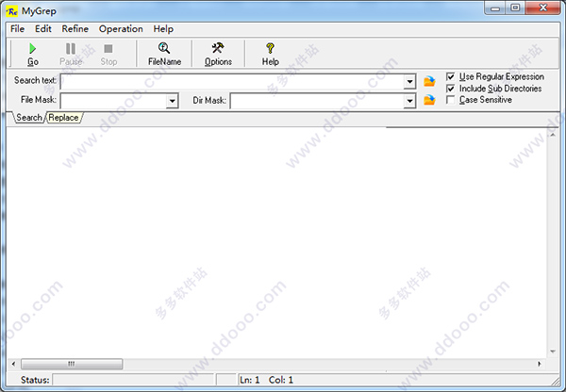
Task: Uncheck Include Sub Directories
Action: click(x=450, y=89)
